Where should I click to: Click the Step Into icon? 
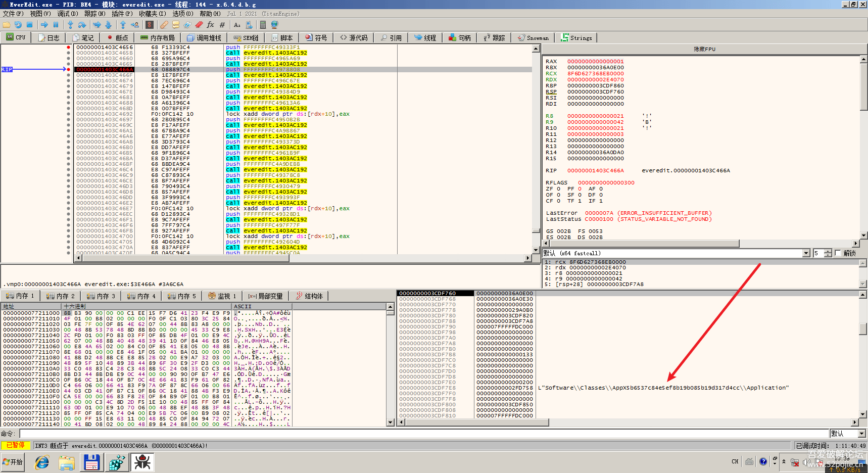(x=70, y=25)
